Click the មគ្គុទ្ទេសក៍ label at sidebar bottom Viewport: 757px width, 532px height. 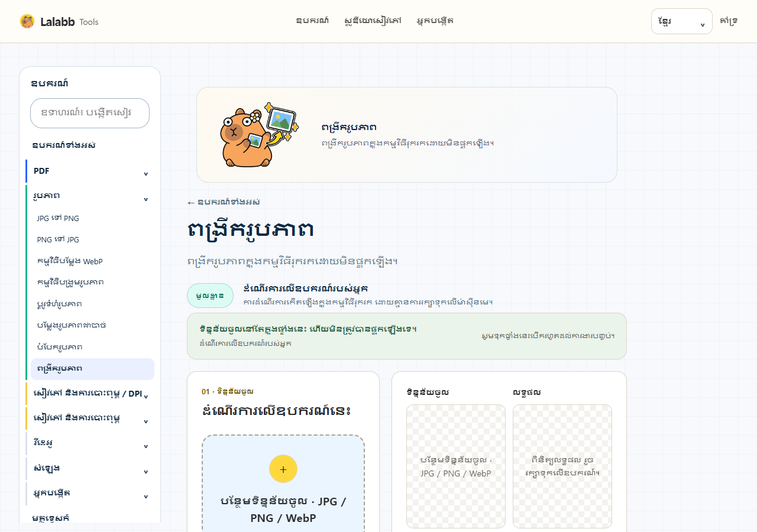(51, 518)
